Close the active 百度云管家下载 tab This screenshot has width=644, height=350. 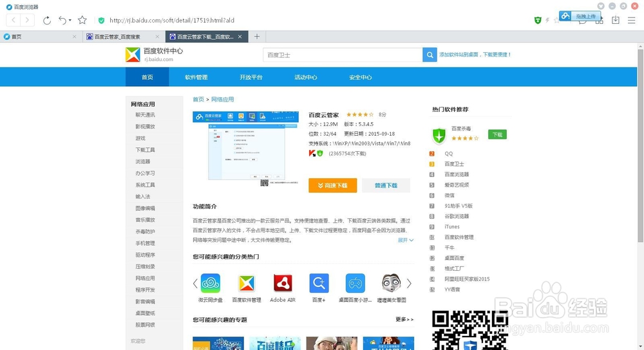pyautogui.click(x=240, y=37)
